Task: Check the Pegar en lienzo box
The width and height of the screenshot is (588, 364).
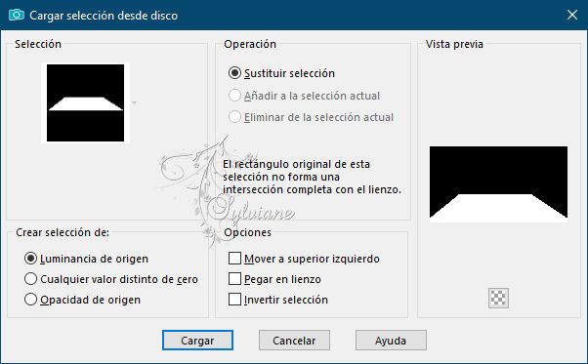Action: [x=234, y=279]
